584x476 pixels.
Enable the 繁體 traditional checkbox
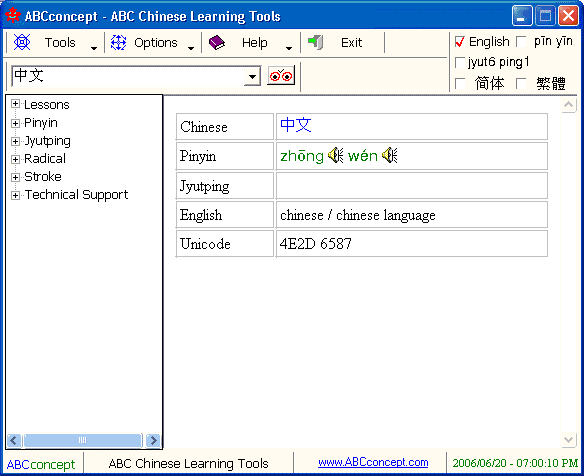tap(521, 83)
